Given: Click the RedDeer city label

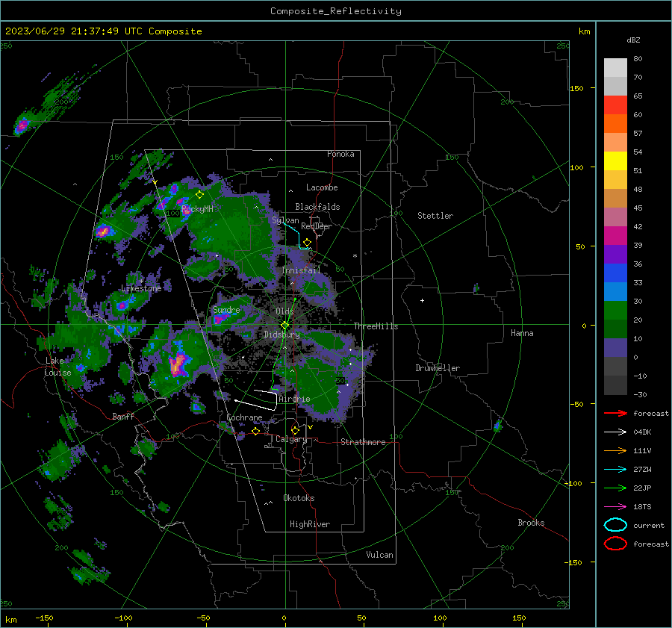Looking at the screenshot, I should 317,226.
